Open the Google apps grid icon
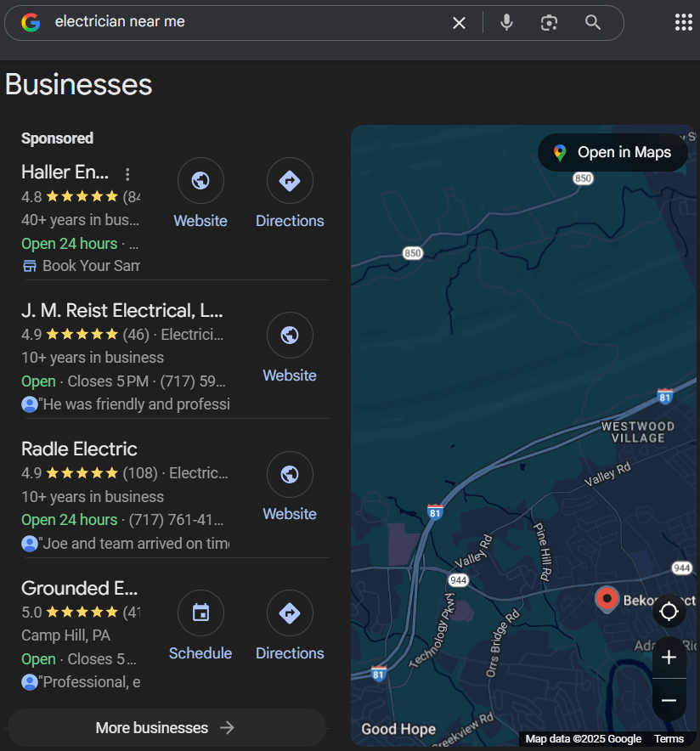This screenshot has width=700, height=751. [683, 21]
